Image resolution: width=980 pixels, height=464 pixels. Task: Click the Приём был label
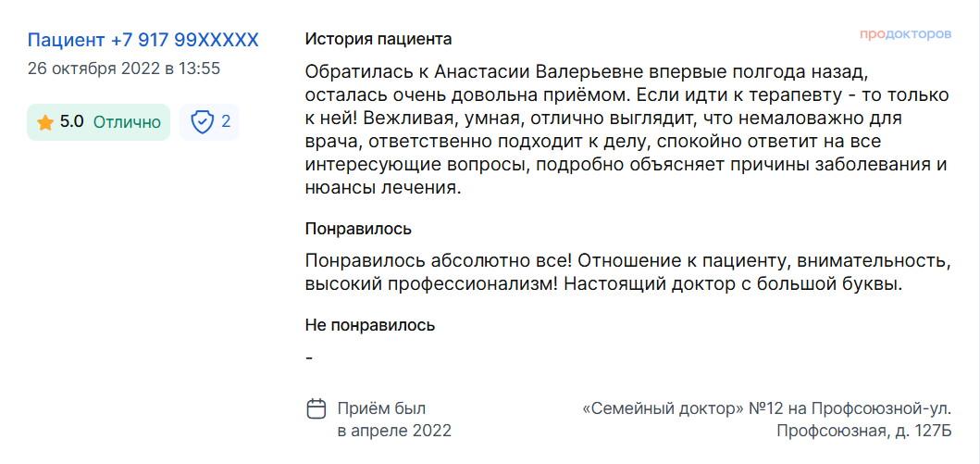tap(382, 409)
